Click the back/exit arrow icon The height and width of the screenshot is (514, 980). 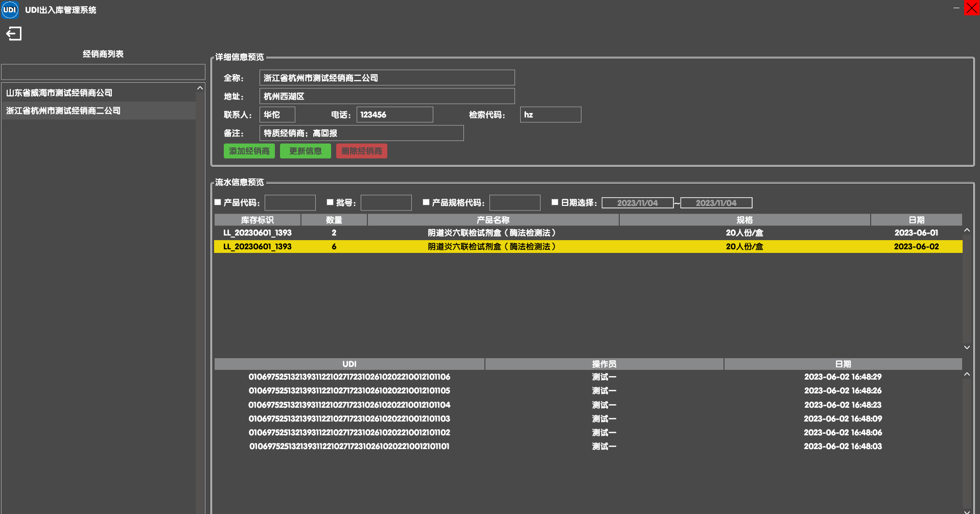[14, 34]
